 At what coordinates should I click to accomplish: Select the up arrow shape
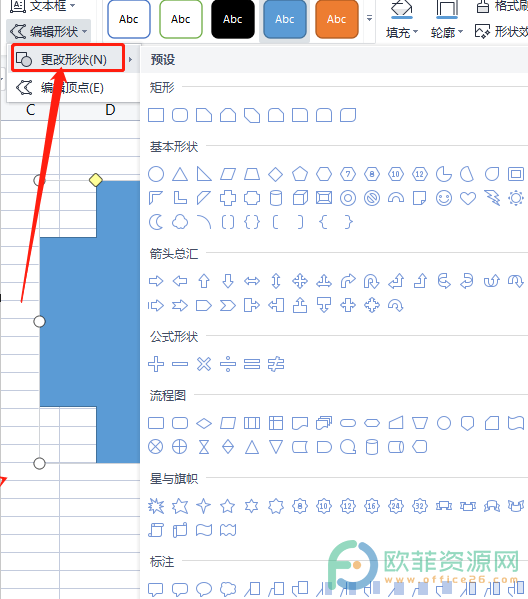click(x=204, y=282)
